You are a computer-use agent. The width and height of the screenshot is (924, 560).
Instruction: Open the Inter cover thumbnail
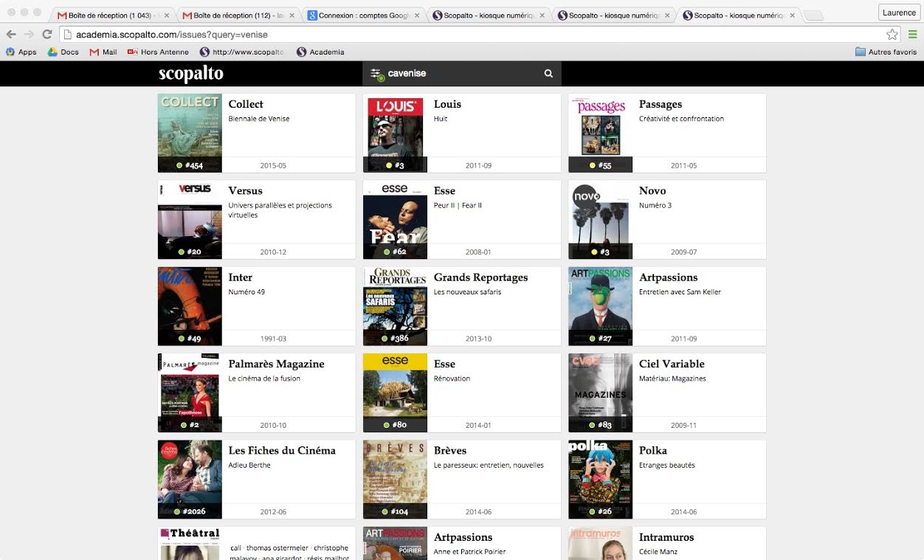pyautogui.click(x=190, y=306)
